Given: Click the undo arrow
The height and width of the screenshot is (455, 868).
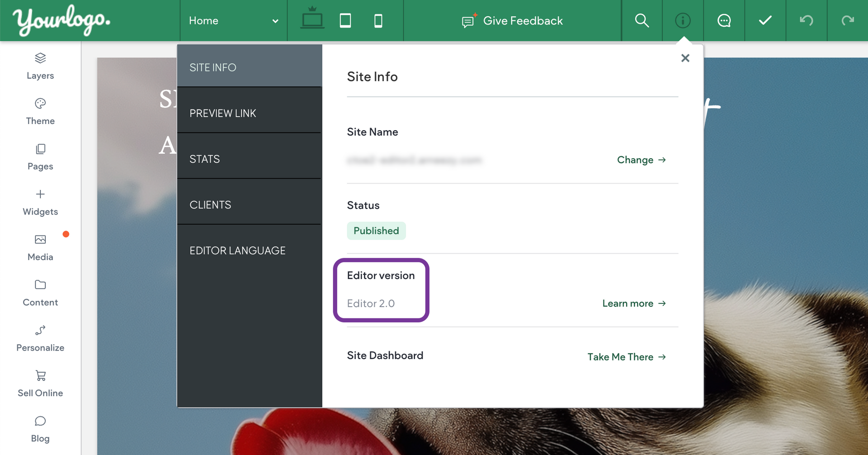Looking at the screenshot, I should (x=807, y=20).
